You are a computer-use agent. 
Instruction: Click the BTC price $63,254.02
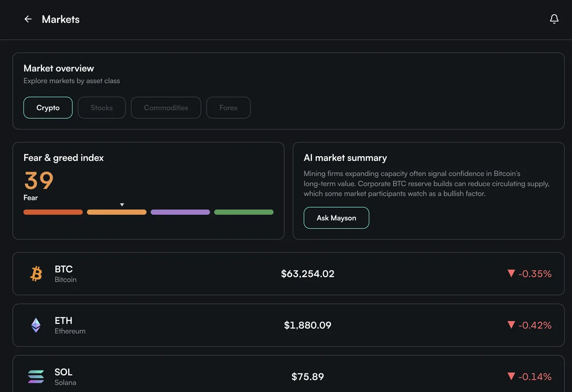click(307, 274)
